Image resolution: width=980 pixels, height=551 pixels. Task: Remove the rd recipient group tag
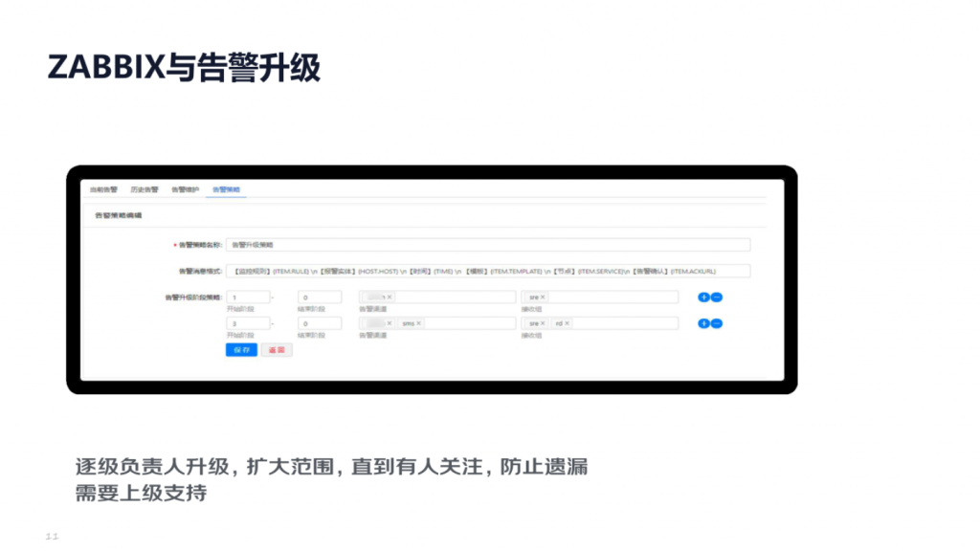(x=566, y=325)
